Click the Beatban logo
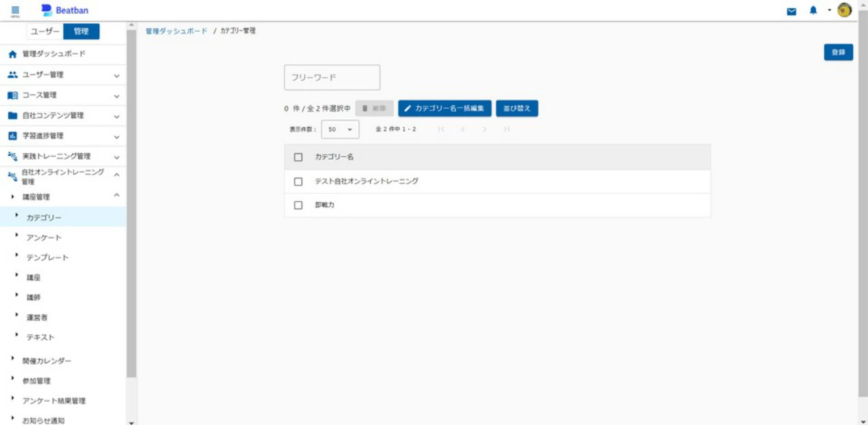 [65, 10]
